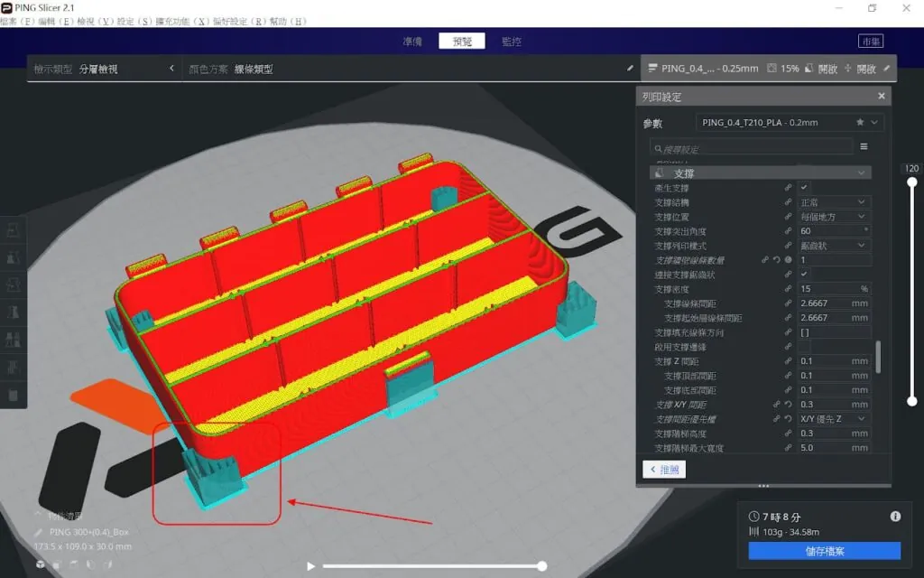Select the Scale tool in the left toolbar
The width and height of the screenshot is (924, 578).
13,257
